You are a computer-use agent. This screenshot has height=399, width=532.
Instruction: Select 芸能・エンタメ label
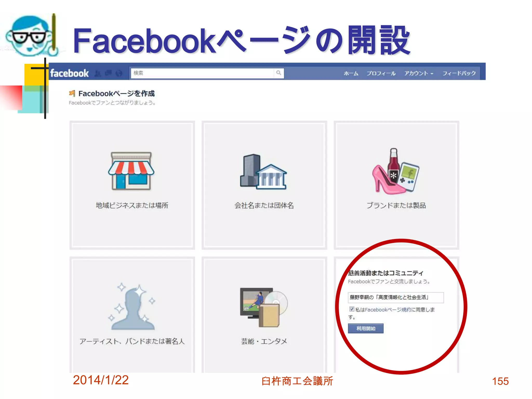(x=264, y=341)
